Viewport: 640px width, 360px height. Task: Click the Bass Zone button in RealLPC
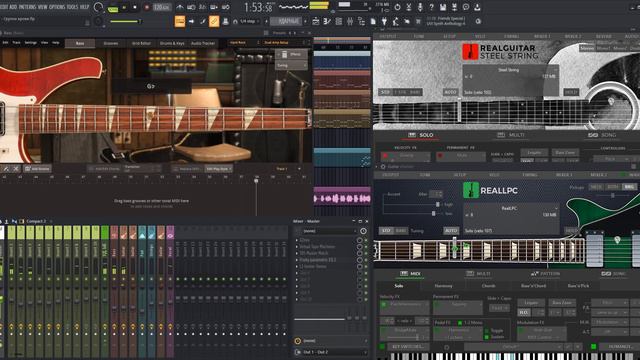562,303
